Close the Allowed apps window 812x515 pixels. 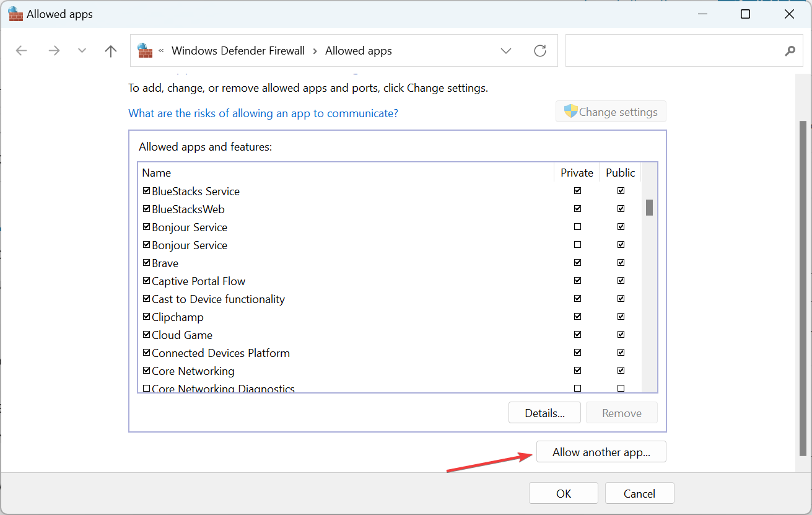tap(790, 14)
